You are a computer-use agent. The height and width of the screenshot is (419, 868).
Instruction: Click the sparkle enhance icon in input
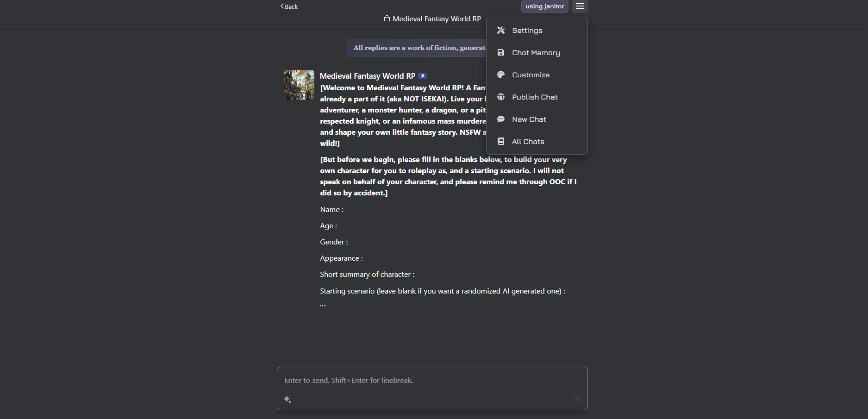pyautogui.click(x=287, y=400)
